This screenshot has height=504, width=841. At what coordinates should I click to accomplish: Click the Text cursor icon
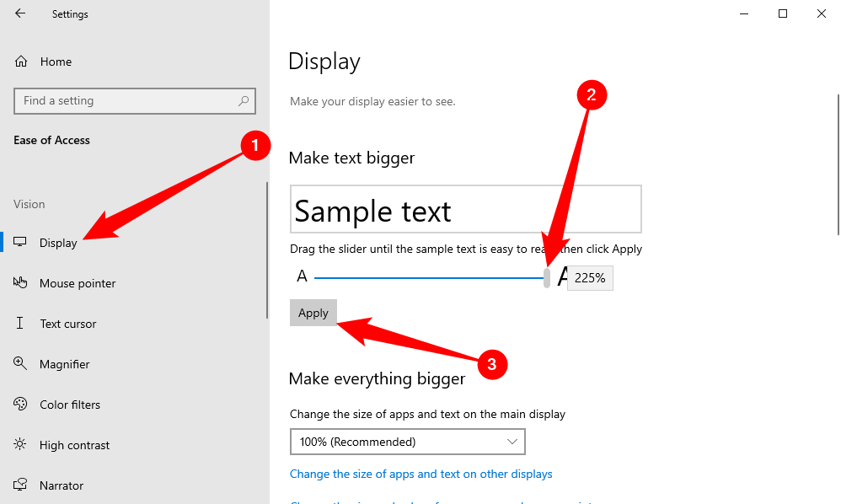coord(20,323)
